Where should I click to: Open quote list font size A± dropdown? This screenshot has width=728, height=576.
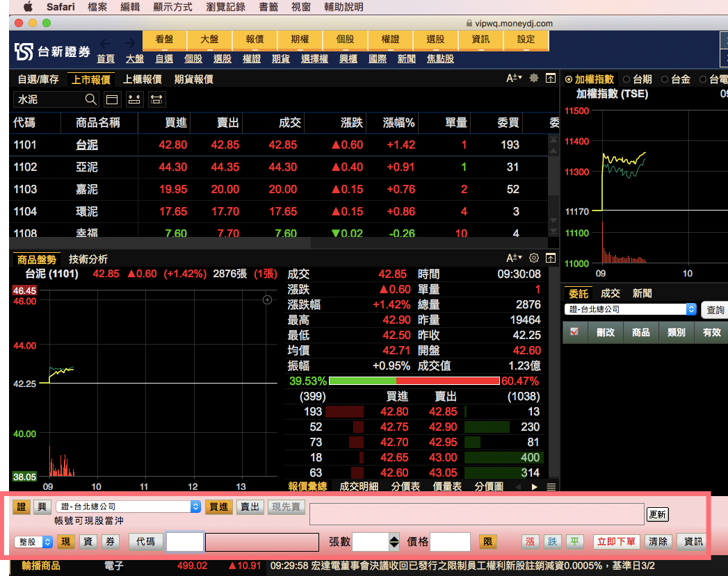coord(514,78)
